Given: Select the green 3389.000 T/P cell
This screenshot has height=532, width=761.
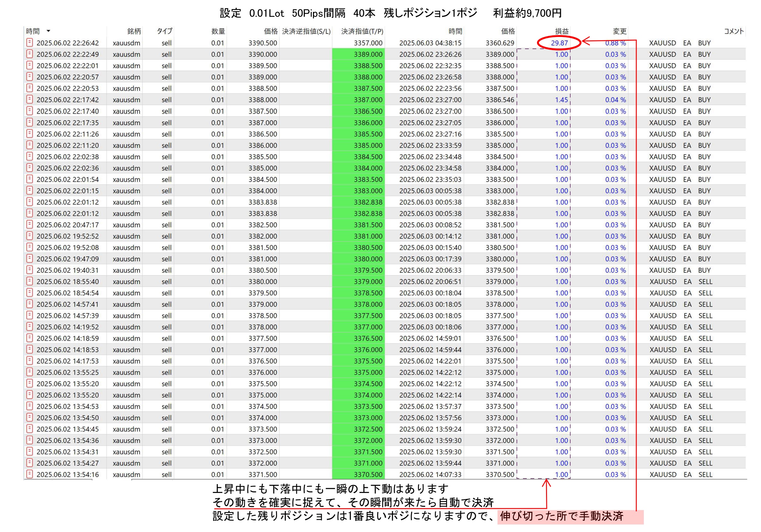Looking at the screenshot, I should point(359,54).
